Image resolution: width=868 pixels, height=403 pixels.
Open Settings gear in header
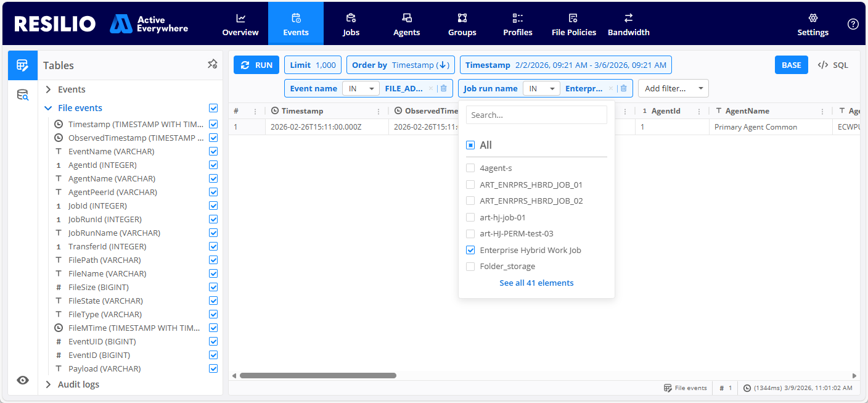click(x=813, y=24)
